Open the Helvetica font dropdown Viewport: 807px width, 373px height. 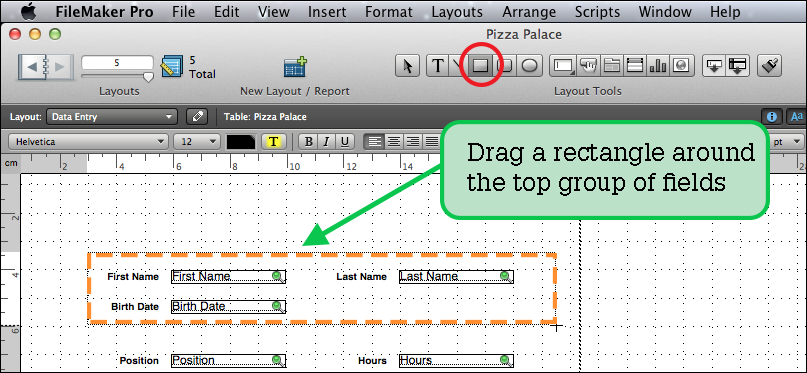click(x=89, y=141)
